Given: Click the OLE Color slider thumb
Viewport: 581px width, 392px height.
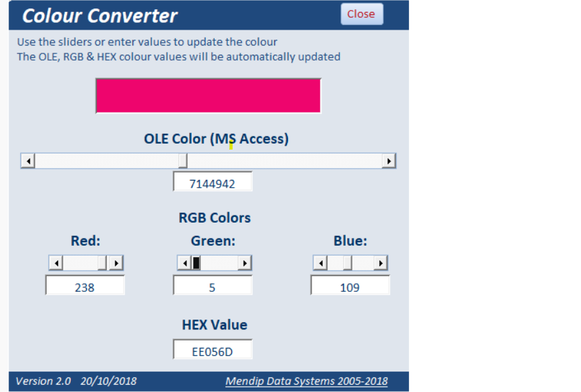Looking at the screenshot, I should point(182,161).
